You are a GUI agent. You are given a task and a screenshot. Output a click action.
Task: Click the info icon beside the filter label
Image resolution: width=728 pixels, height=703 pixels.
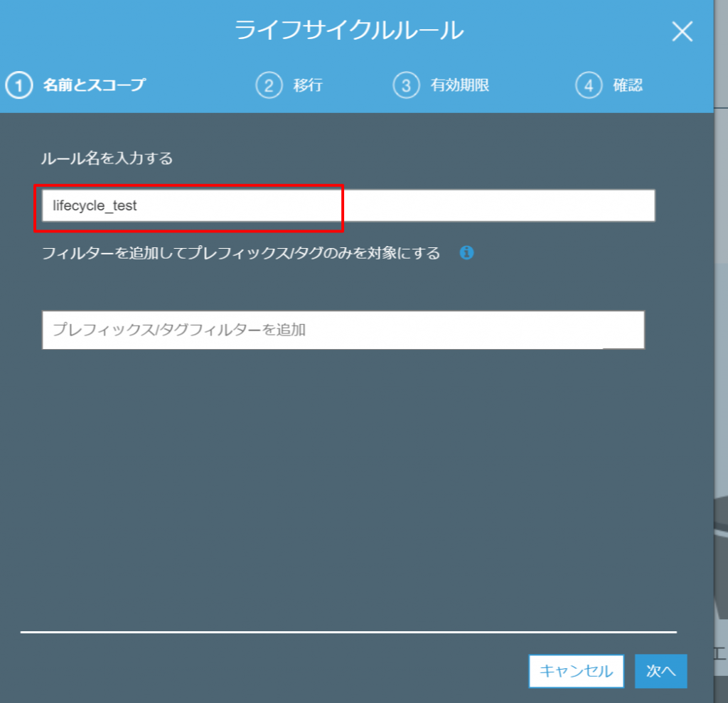coord(466,252)
